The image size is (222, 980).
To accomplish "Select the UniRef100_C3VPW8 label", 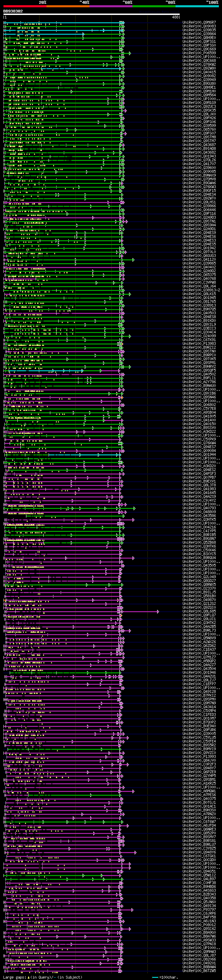I will [x=199, y=283].
